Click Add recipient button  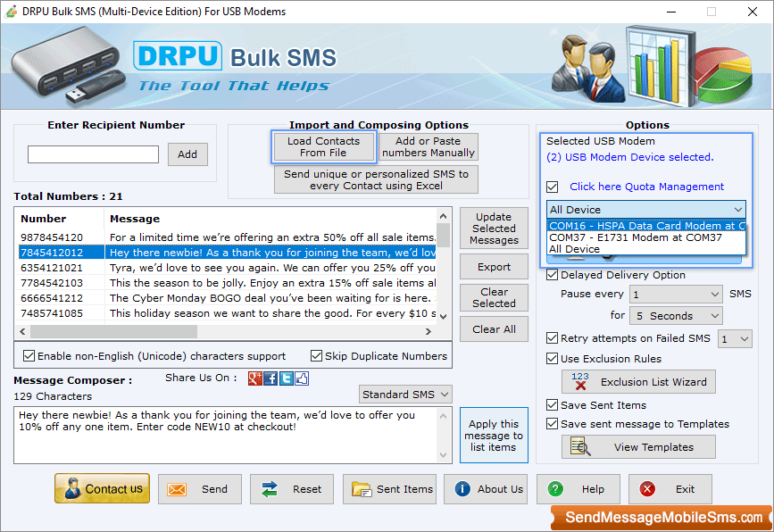tap(187, 154)
